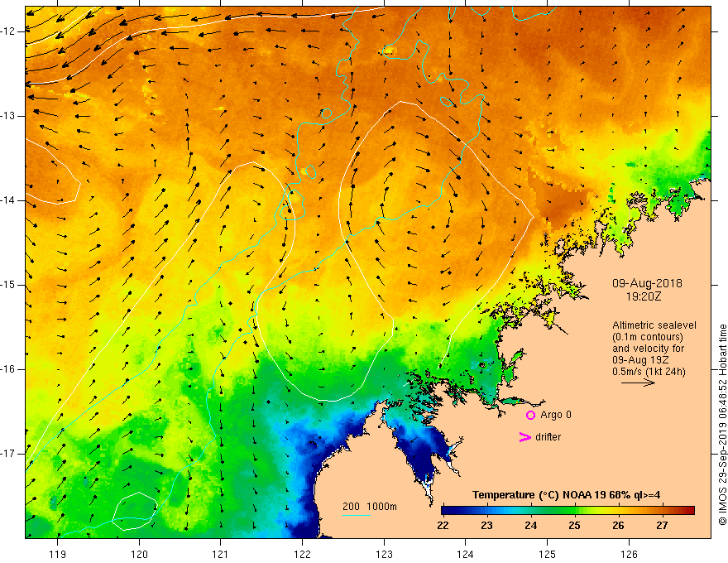Click the longitude 123 axis label

384,554
